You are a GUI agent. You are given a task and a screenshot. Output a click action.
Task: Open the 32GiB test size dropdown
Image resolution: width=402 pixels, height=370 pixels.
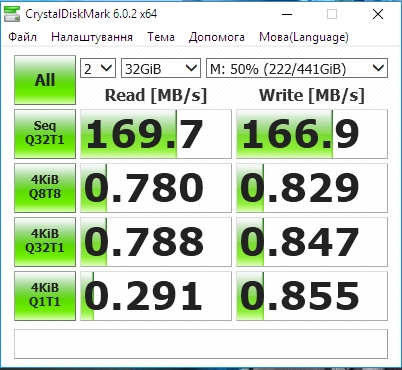[x=161, y=68]
